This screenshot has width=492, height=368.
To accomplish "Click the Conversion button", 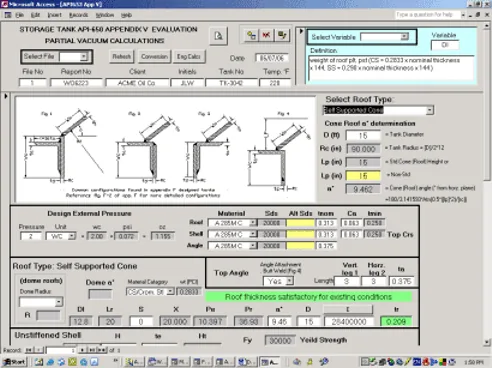I will tap(154, 57).
